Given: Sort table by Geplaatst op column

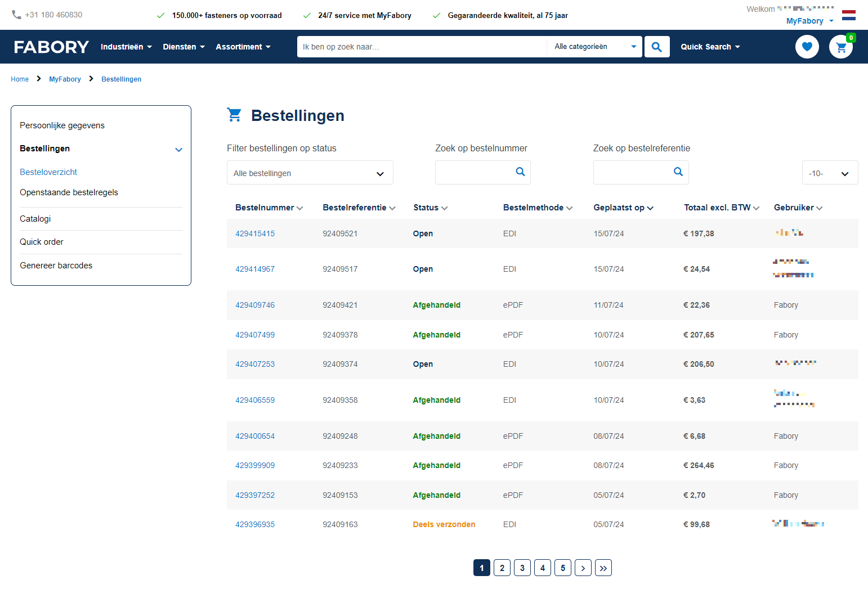Looking at the screenshot, I should pyautogui.click(x=623, y=208).
